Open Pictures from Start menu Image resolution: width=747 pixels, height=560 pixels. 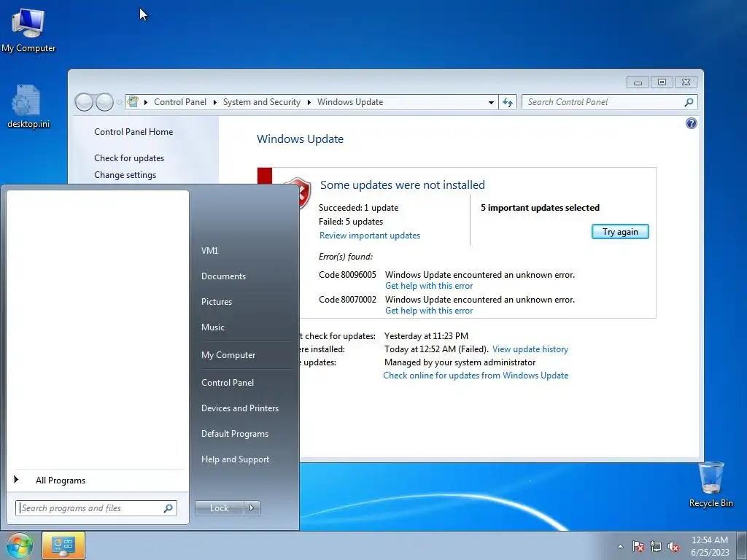(216, 302)
